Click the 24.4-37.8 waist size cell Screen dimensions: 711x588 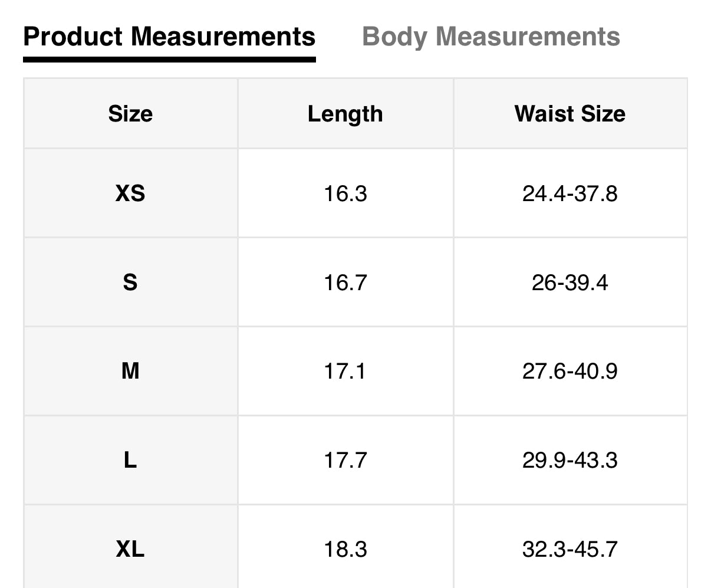pyautogui.click(x=570, y=193)
